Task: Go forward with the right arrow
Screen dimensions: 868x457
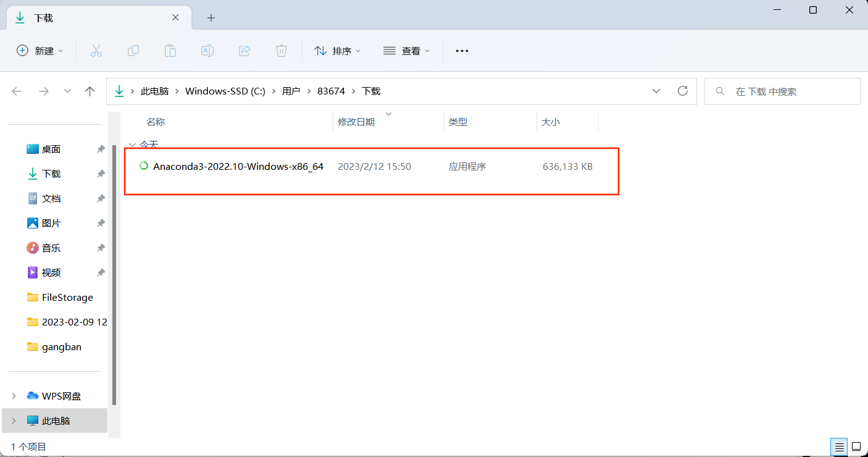Action: tap(43, 91)
